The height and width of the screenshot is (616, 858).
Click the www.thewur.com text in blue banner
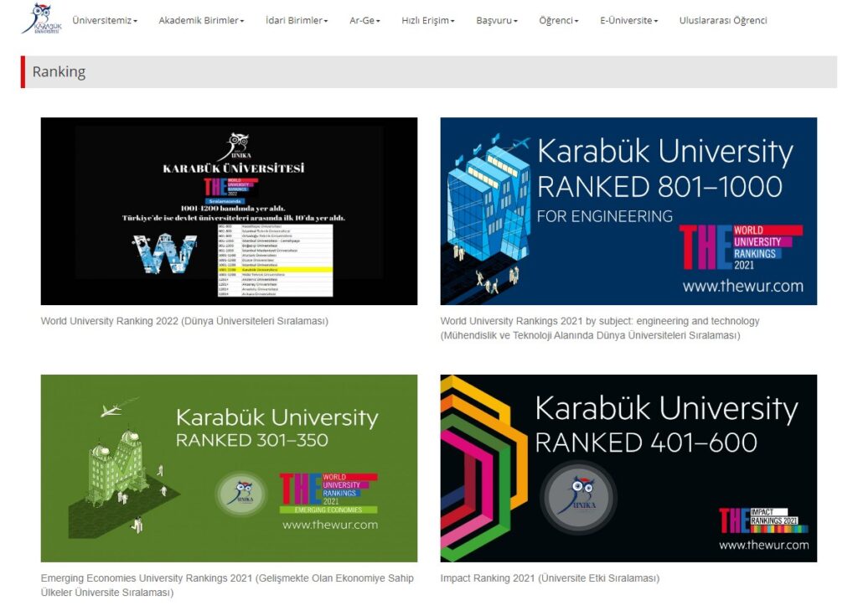[742, 286]
